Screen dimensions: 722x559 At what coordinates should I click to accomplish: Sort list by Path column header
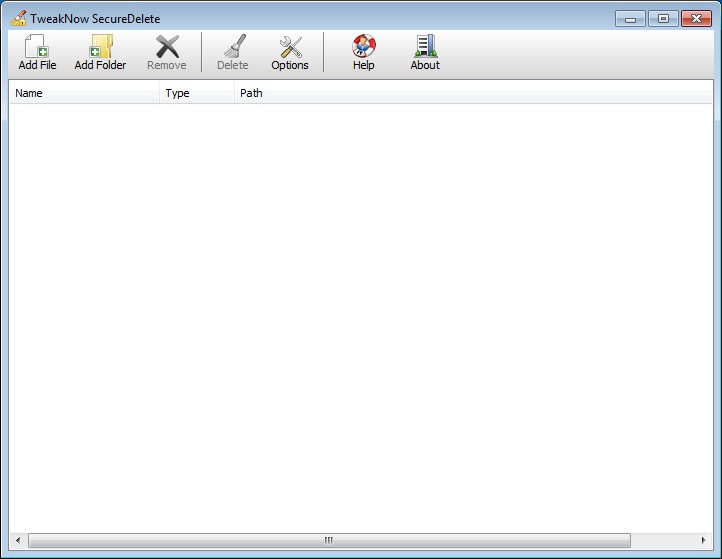click(x=473, y=93)
